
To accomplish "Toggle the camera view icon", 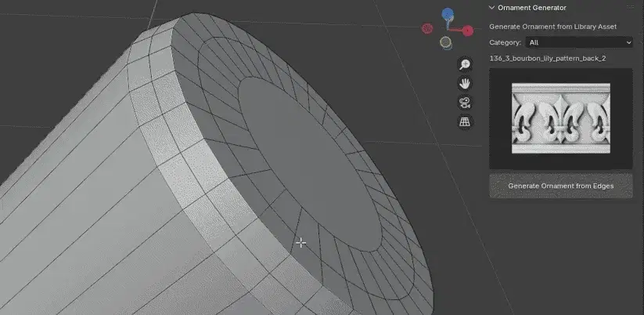I will click(465, 103).
